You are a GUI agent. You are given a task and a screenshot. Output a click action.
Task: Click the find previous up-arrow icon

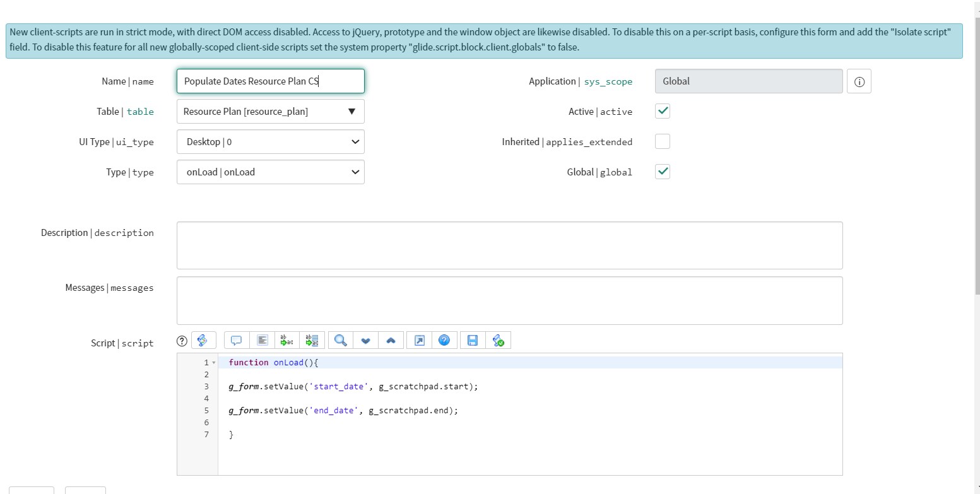tap(391, 341)
